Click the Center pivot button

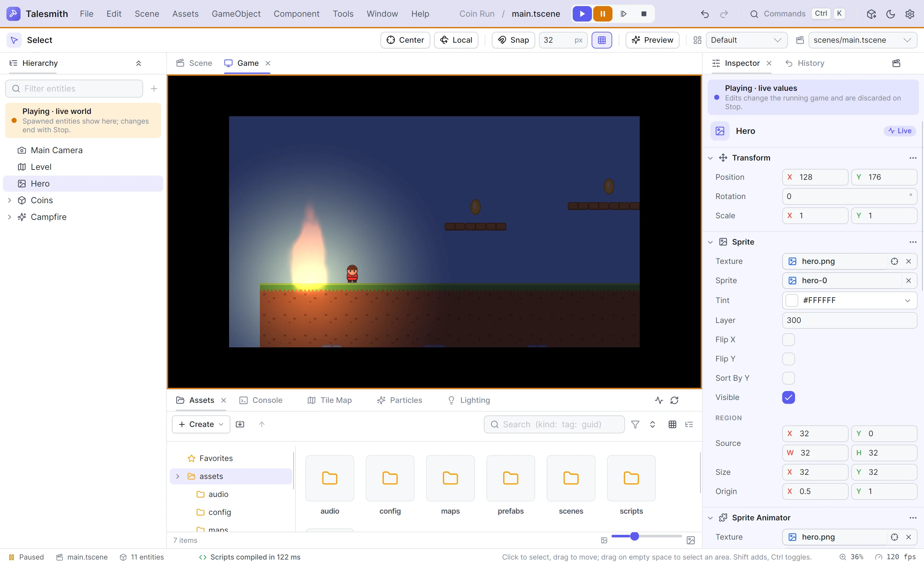coord(405,40)
